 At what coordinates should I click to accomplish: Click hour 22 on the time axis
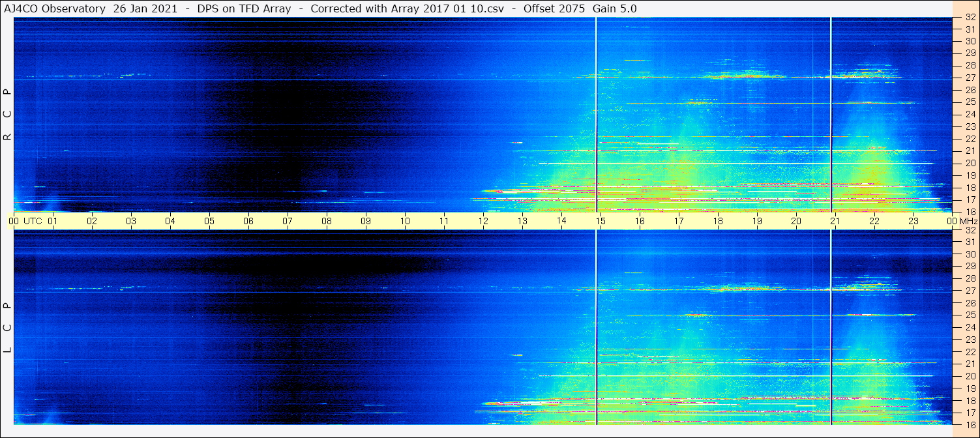tap(874, 221)
